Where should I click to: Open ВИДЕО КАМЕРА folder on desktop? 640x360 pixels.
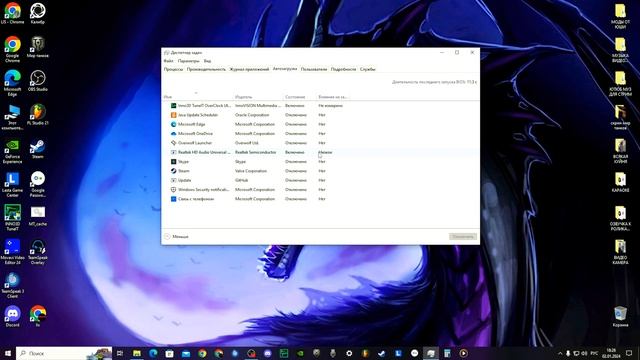coord(620,252)
